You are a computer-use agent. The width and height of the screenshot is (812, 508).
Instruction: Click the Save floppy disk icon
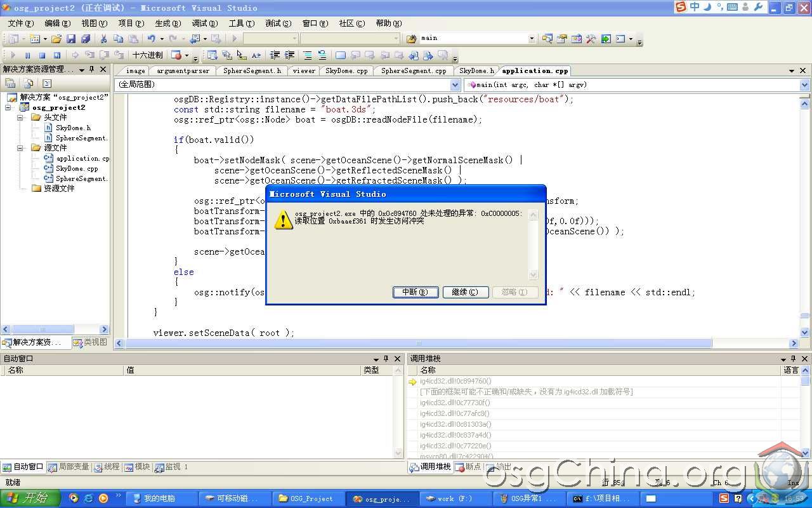[70, 39]
